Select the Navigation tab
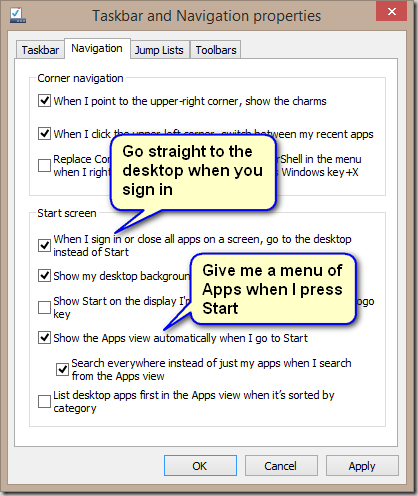 tap(97, 49)
